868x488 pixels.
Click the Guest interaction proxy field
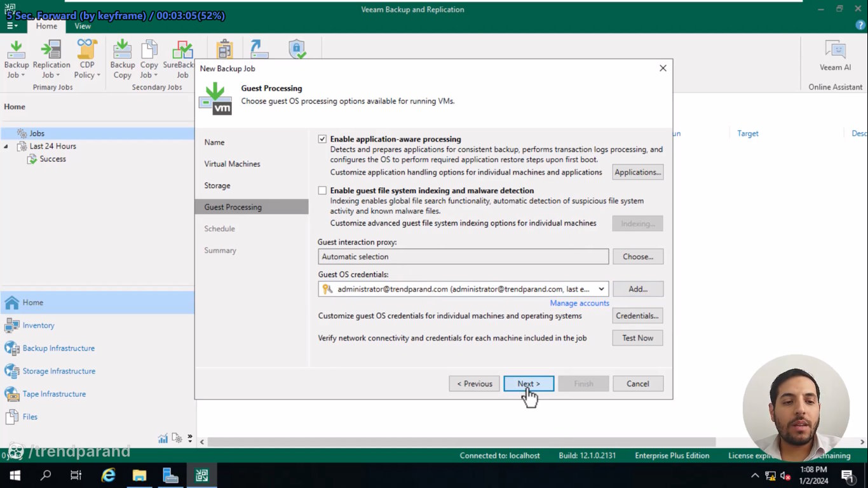pos(463,257)
